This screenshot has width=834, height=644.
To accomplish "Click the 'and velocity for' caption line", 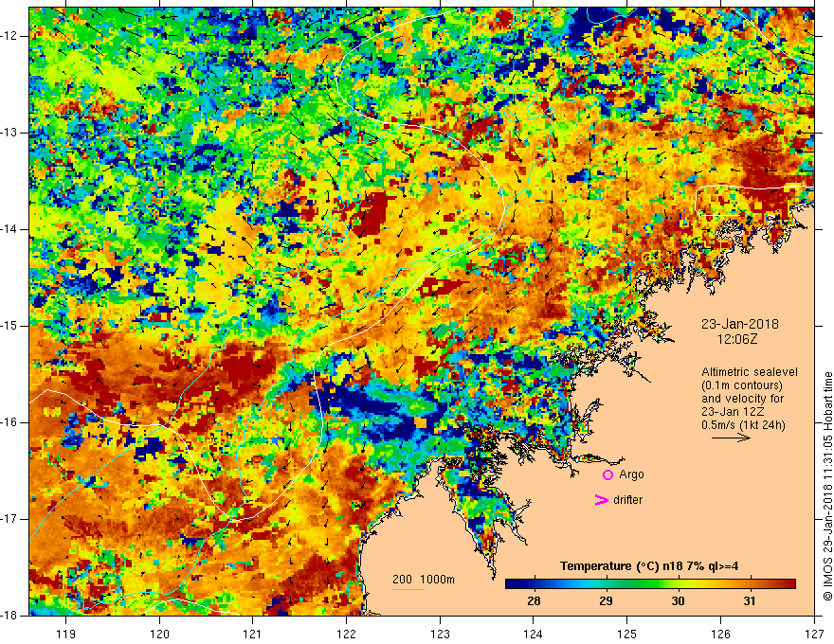I will pyautogui.click(x=735, y=399).
